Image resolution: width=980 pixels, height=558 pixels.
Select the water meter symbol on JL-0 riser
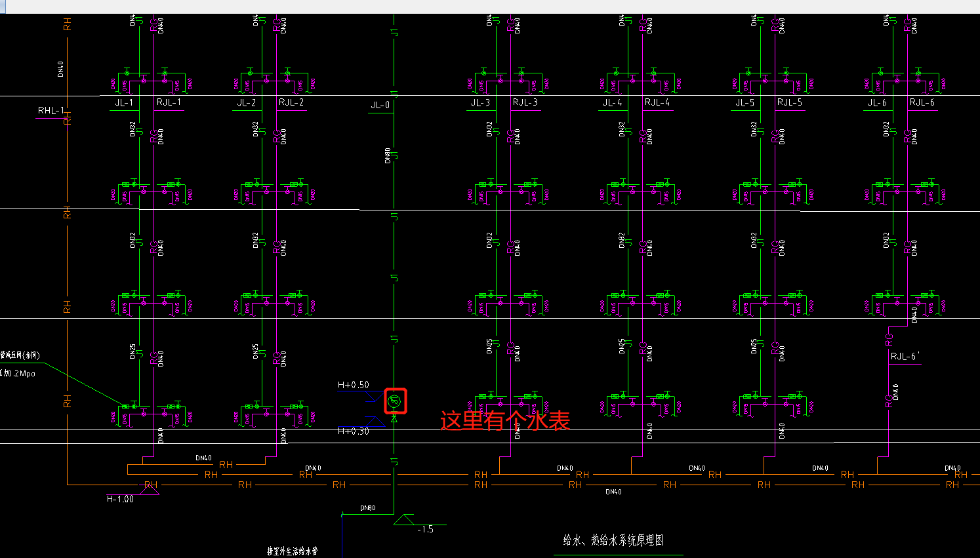394,400
